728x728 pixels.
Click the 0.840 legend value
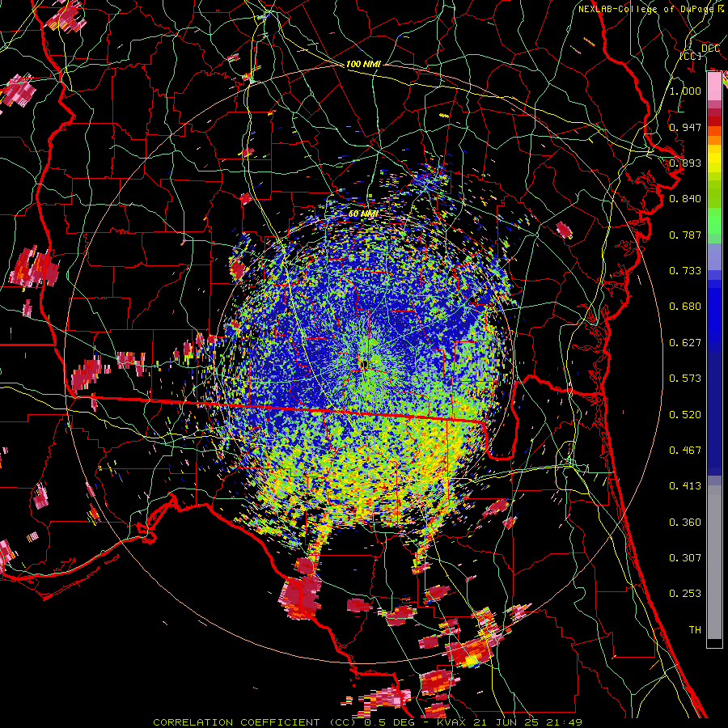[685, 199]
